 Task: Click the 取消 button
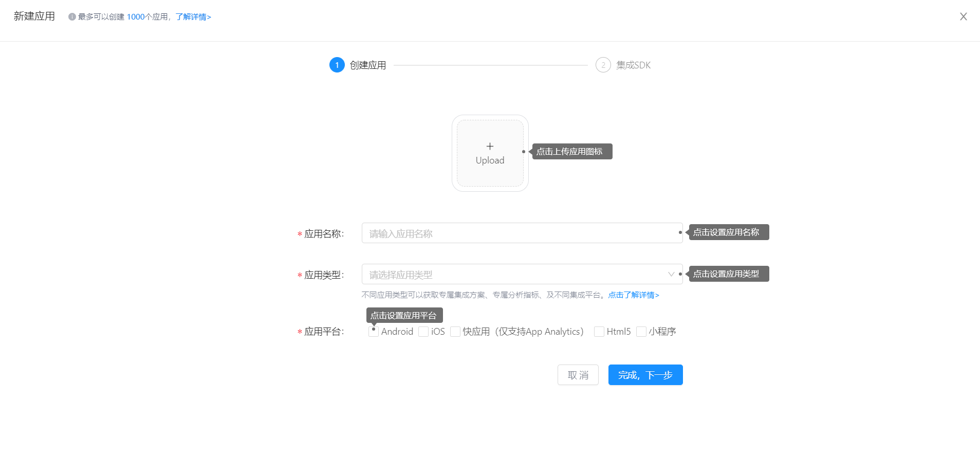click(x=578, y=375)
